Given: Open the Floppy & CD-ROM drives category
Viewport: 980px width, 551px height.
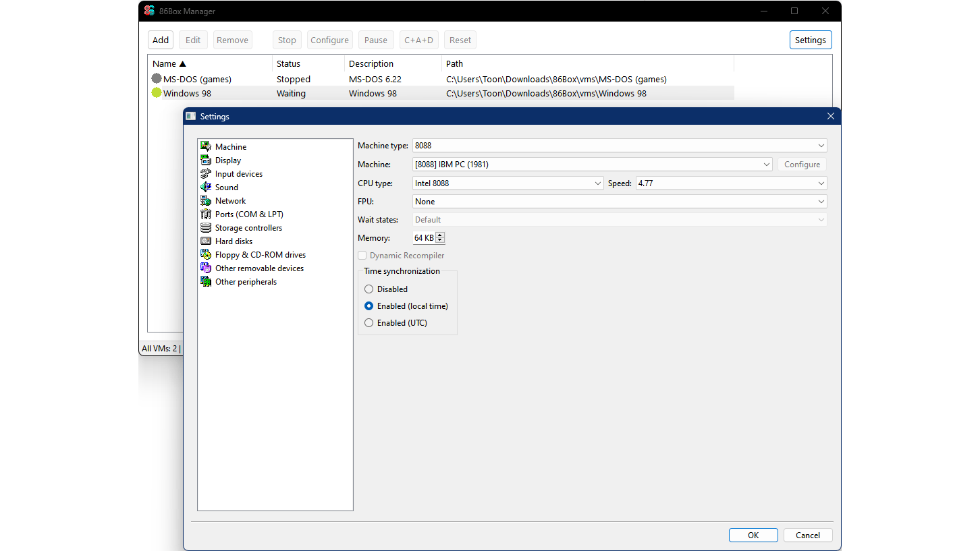Looking at the screenshot, I should pyautogui.click(x=261, y=254).
